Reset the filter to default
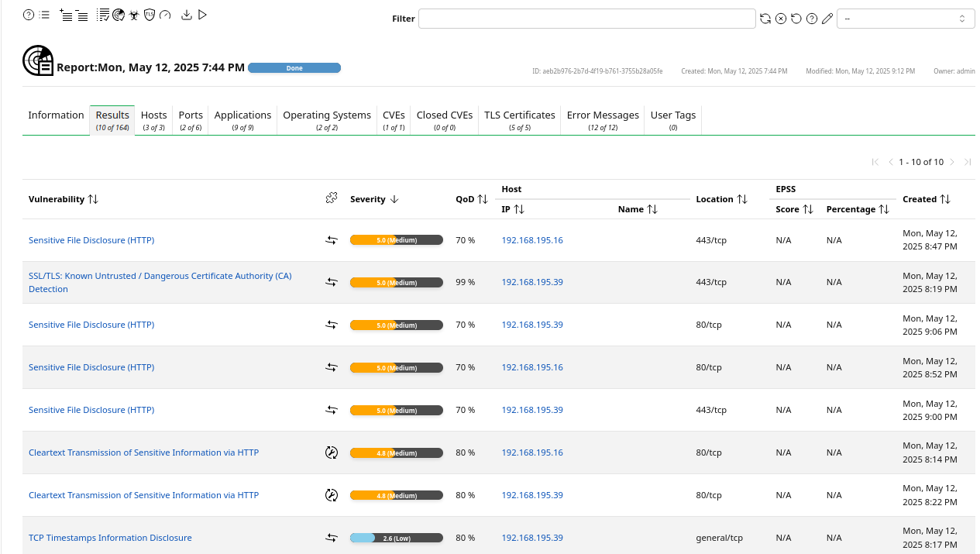The height and width of the screenshot is (554, 980). coord(796,19)
